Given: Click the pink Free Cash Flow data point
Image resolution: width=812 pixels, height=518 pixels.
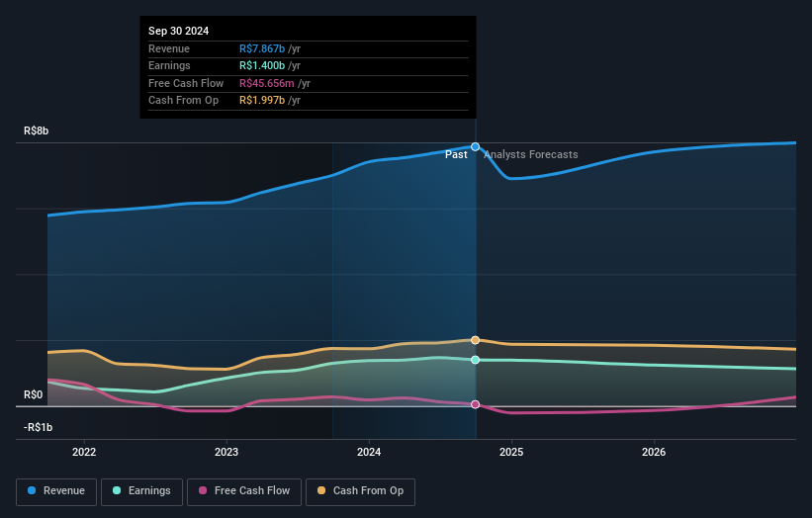Looking at the screenshot, I should (x=475, y=404).
